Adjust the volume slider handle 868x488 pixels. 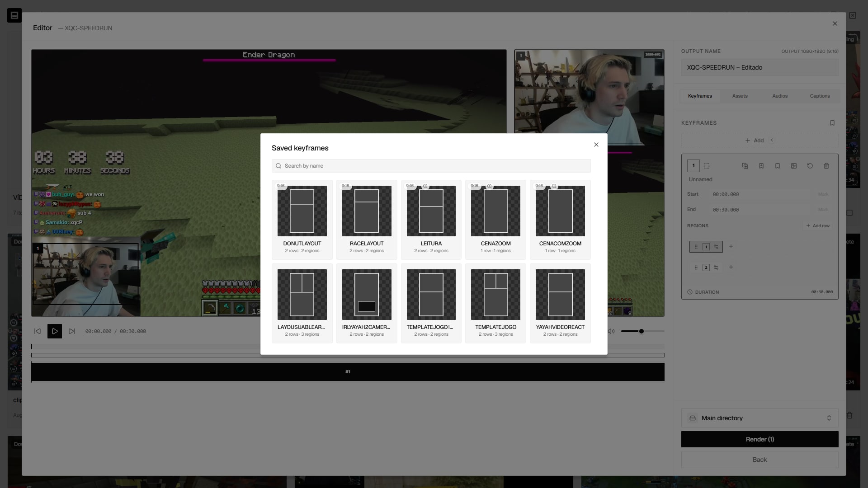click(x=641, y=331)
